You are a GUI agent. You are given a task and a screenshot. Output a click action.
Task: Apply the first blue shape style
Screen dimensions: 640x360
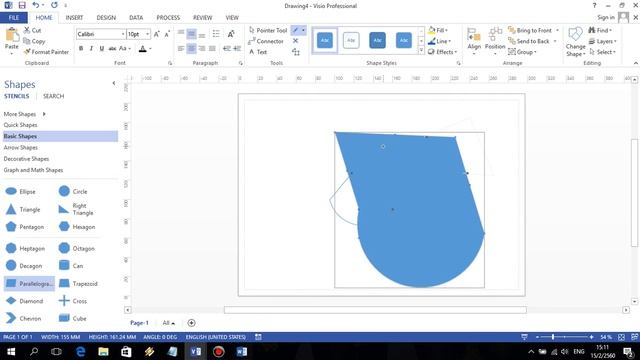325,40
